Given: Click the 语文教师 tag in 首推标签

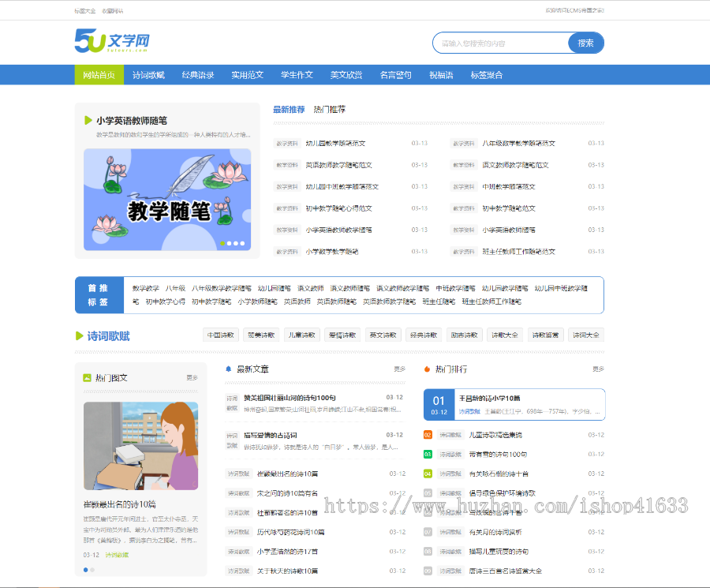Looking at the screenshot, I should coord(311,288).
